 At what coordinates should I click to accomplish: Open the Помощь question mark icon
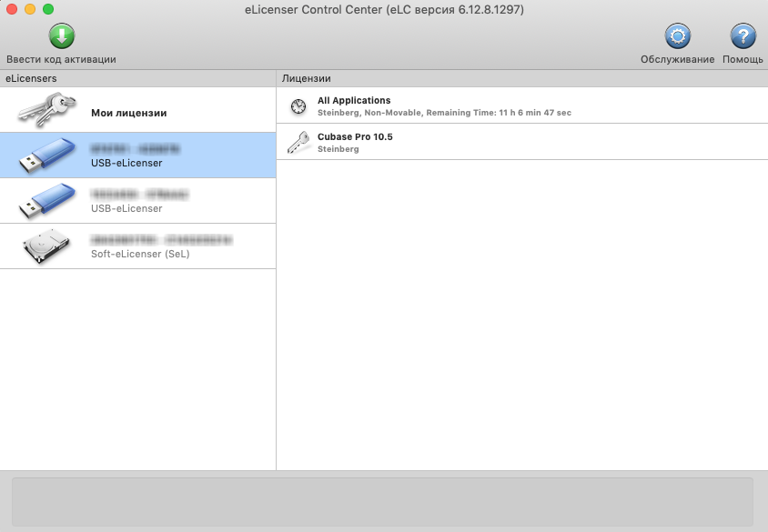point(743,36)
